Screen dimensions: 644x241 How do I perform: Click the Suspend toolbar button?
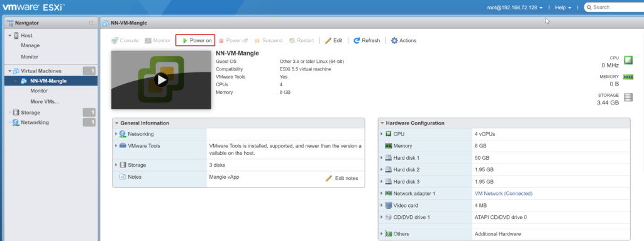(269, 41)
